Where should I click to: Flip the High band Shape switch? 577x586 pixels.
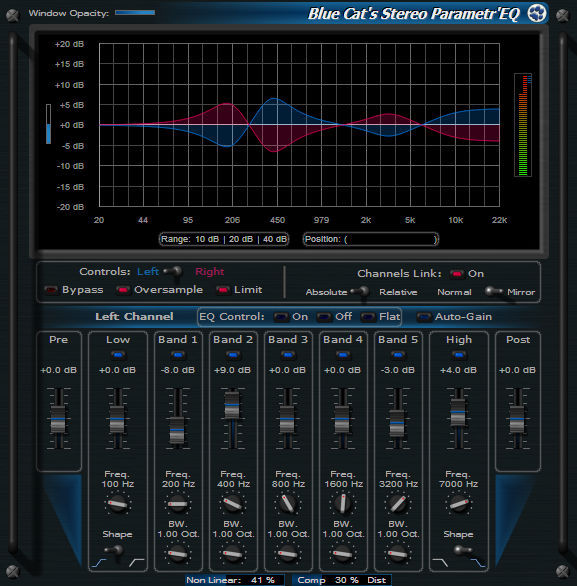462,550
